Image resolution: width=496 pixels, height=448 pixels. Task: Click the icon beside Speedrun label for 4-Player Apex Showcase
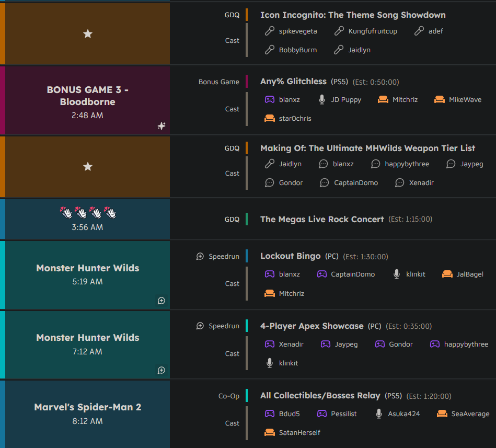[200, 326]
